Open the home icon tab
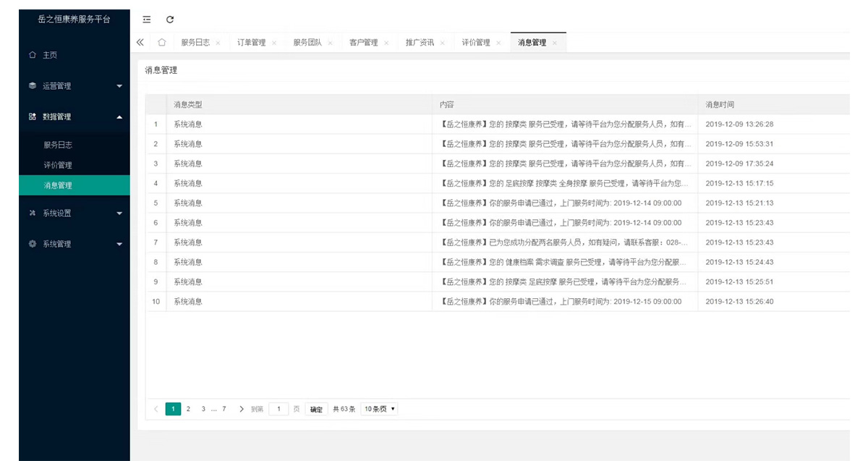 pos(162,43)
